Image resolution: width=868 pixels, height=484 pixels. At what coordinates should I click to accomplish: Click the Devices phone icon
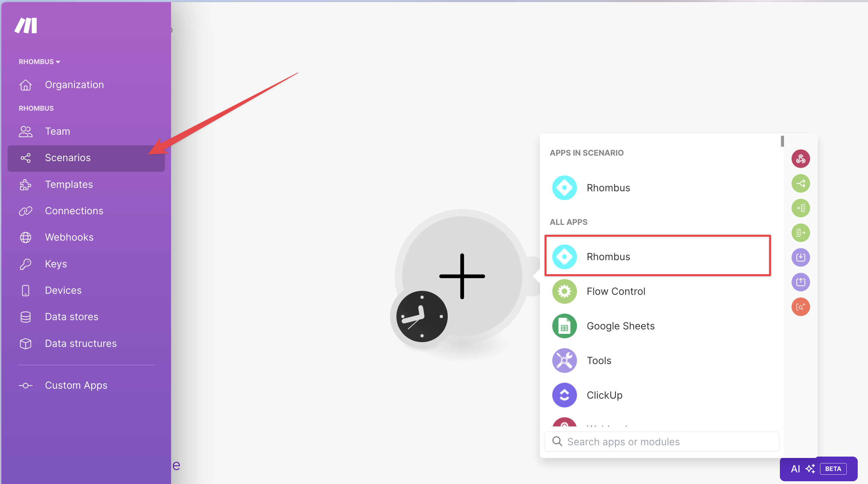pos(25,290)
